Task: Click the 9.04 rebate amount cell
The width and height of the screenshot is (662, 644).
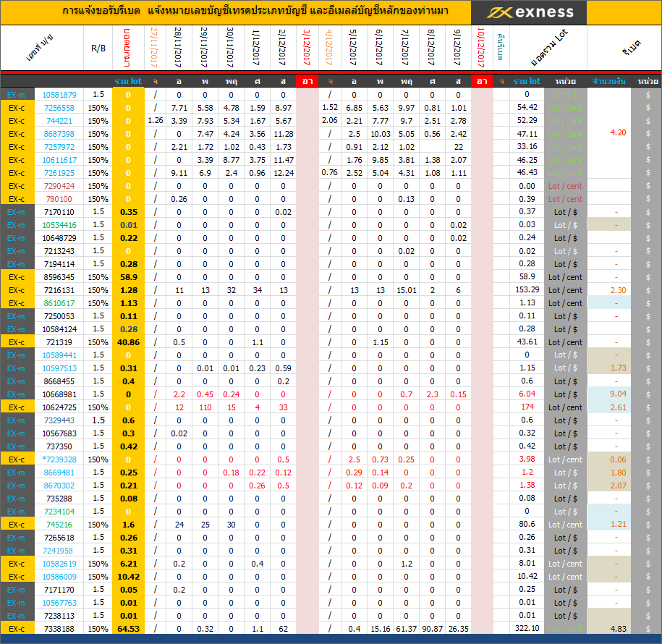Action: pyautogui.click(x=617, y=394)
